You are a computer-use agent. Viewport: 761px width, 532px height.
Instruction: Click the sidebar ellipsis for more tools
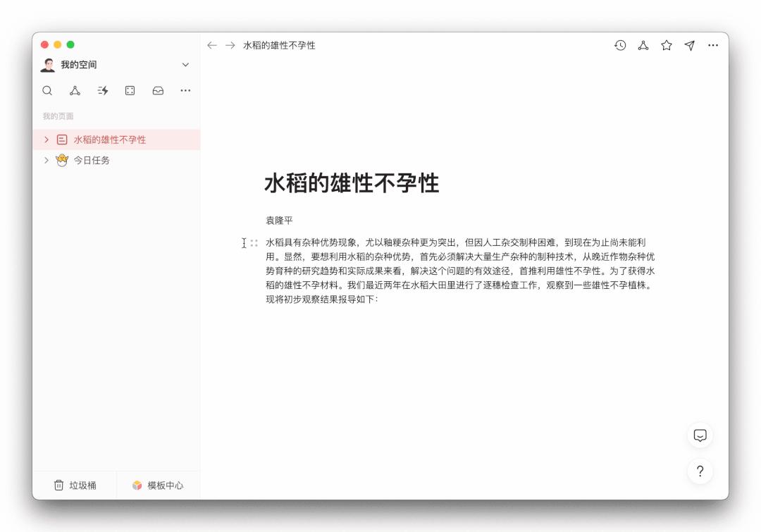[185, 90]
